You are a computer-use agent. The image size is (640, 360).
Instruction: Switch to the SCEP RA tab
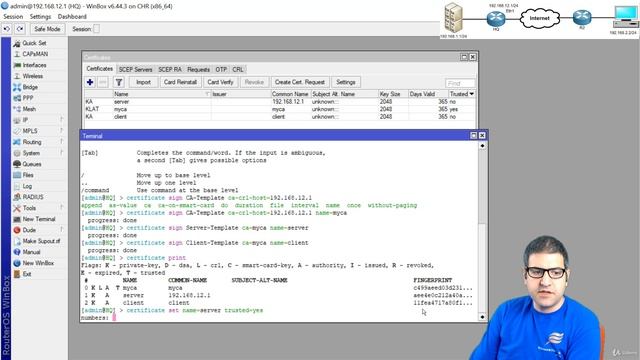[170, 69]
